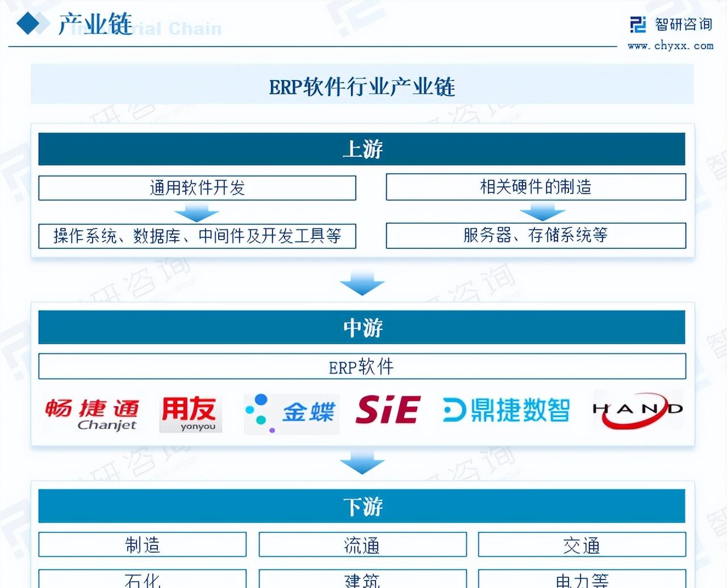727x588 pixels.
Task: Select the ERP软件行业产业链 title banner
Action: tap(361, 87)
